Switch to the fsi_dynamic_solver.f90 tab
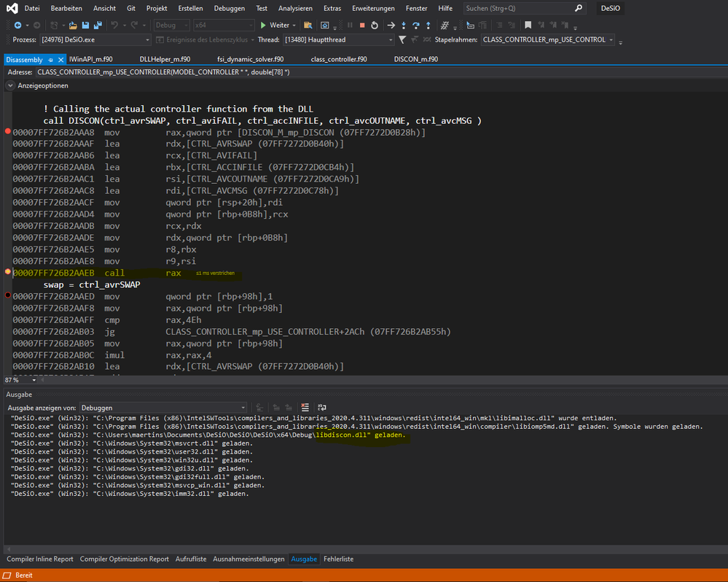The height and width of the screenshot is (582, 728). pyautogui.click(x=250, y=60)
